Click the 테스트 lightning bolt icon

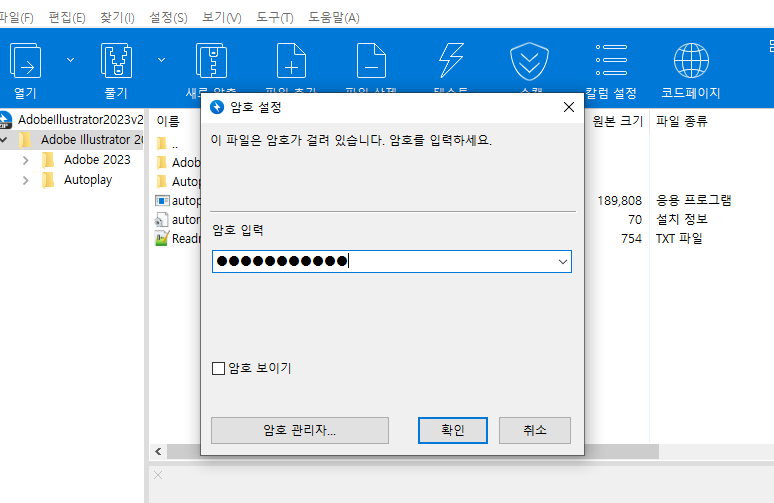(451, 61)
